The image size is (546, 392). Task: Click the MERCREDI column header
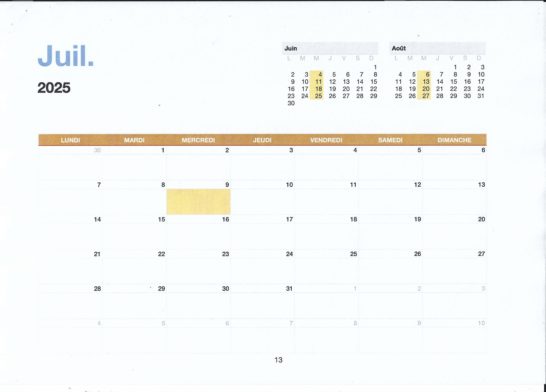pyautogui.click(x=198, y=140)
